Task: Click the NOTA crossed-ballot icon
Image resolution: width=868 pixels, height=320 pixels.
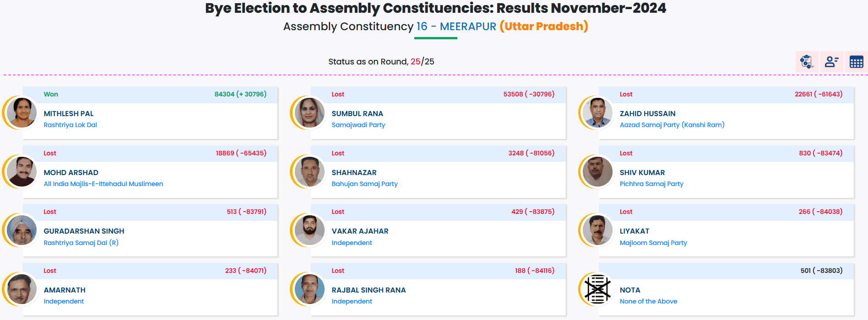Action: pyautogui.click(x=597, y=289)
